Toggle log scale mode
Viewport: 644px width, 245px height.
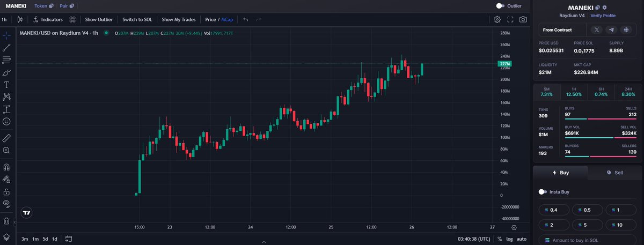(509, 239)
